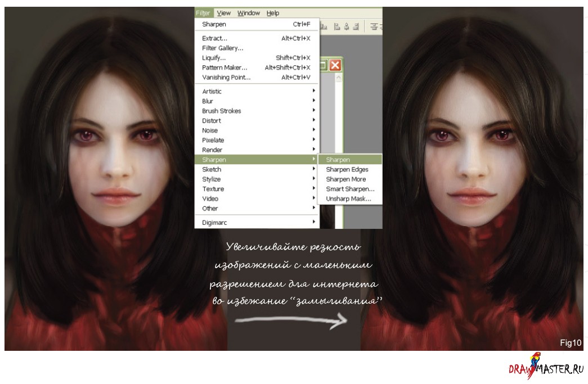588x384 pixels.
Task: Open the Other filter category
Action: (x=257, y=208)
